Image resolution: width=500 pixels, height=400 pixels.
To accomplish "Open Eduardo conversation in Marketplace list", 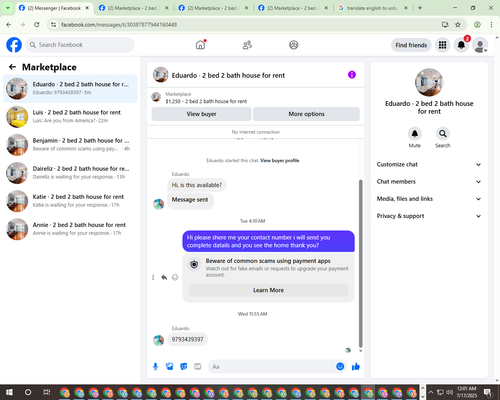I will [70, 88].
